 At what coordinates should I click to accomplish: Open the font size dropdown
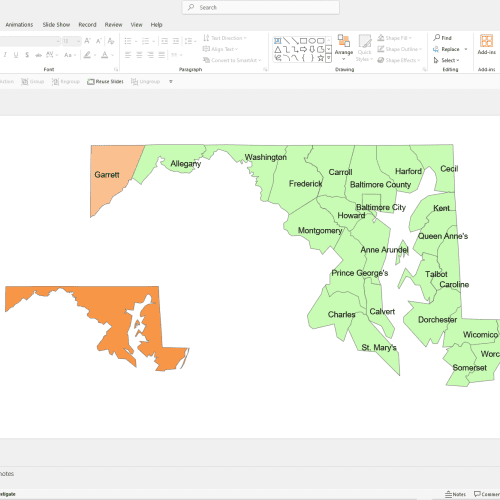click(79, 41)
